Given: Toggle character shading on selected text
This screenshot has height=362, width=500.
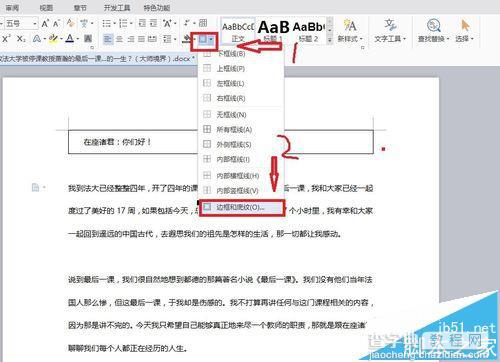Looking at the screenshot, I should click(x=88, y=39).
